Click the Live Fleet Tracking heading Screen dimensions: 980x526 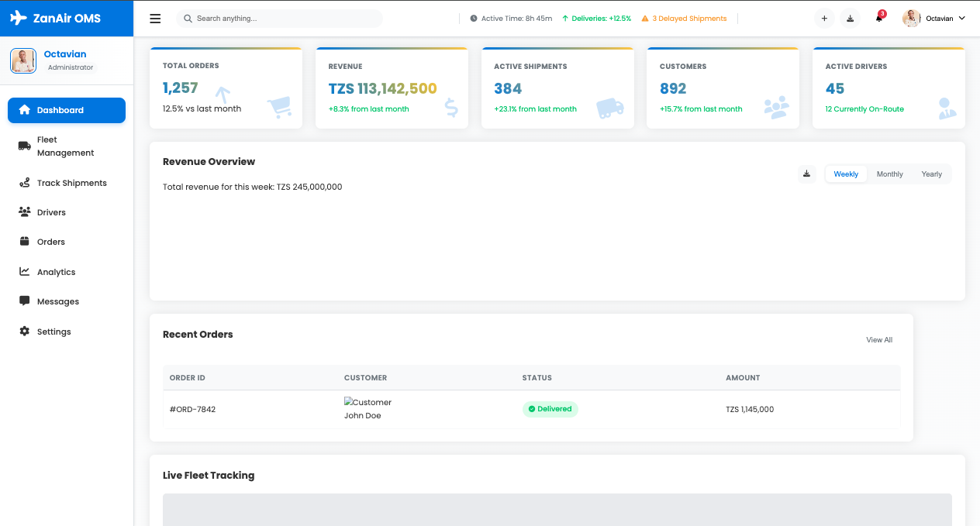(x=209, y=476)
